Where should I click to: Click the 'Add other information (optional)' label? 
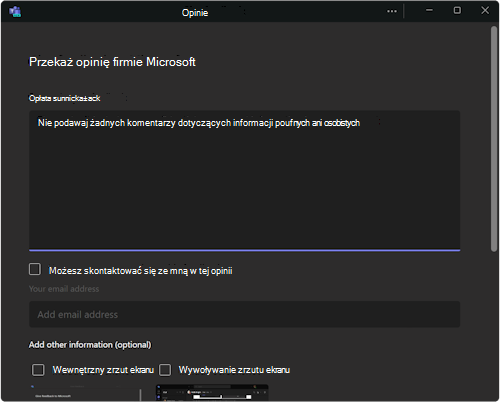[x=90, y=345]
